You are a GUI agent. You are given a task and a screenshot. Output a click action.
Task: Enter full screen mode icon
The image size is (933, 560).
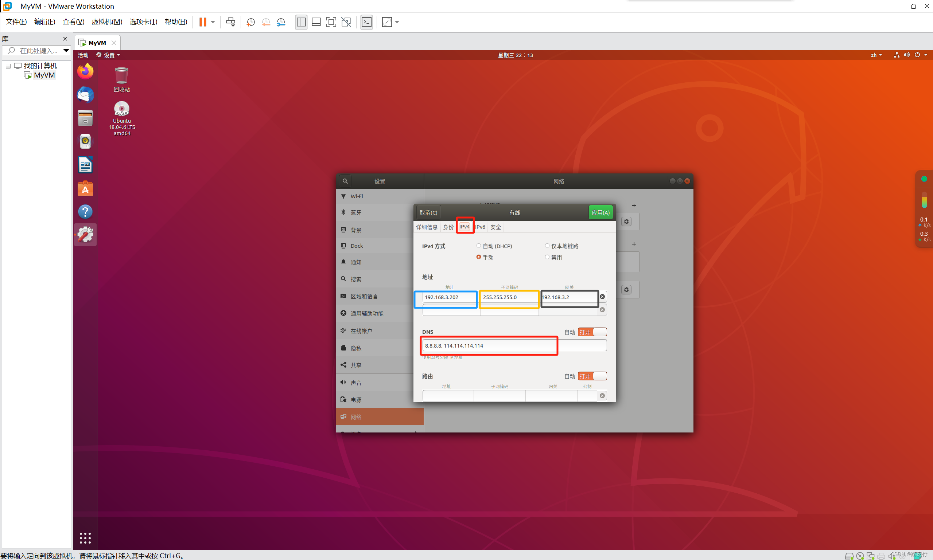click(331, 22)
